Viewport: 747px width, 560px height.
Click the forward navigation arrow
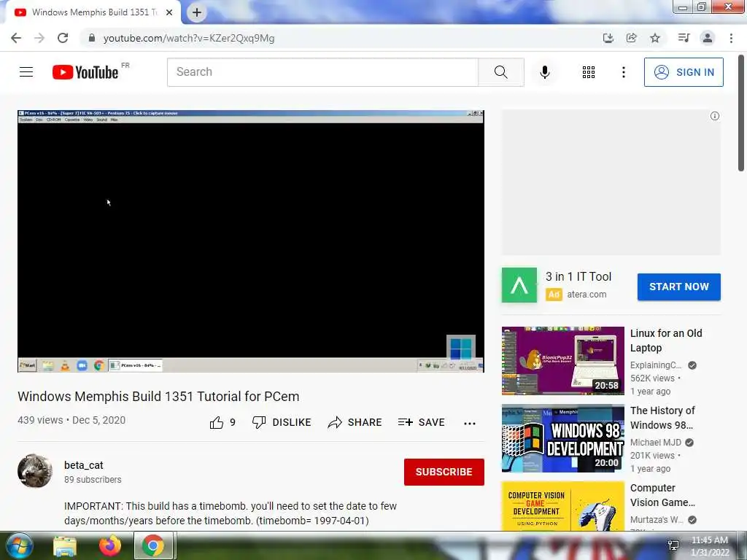point(39,38)
